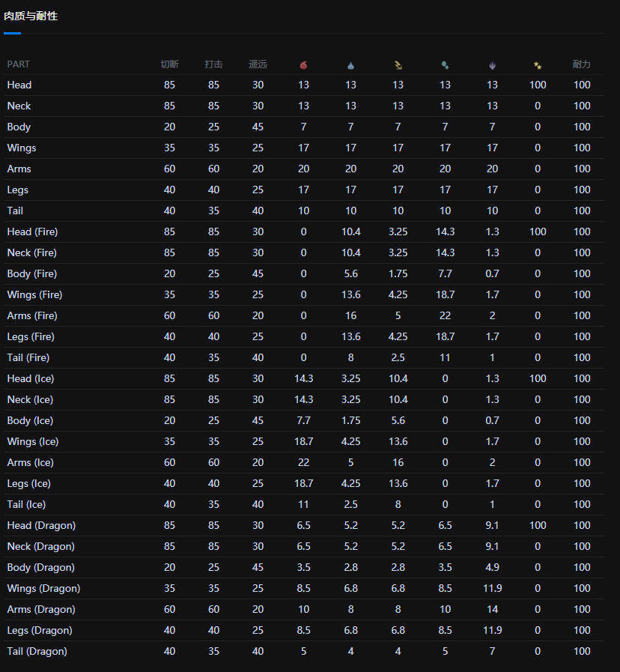The width and height of the screenshot is (620, 672).
Task: Click the Tail (Fire) row label
Action: (x=28, y=358)
